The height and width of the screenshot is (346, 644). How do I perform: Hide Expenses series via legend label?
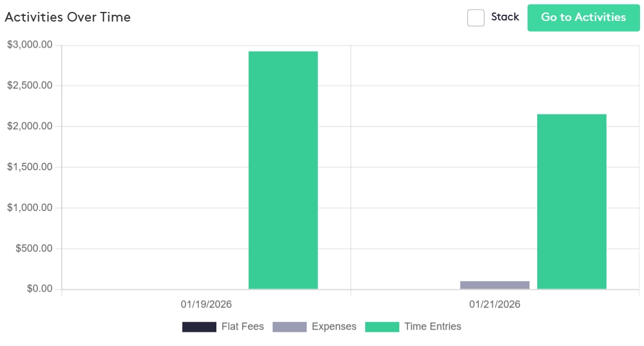pos(334,327)
